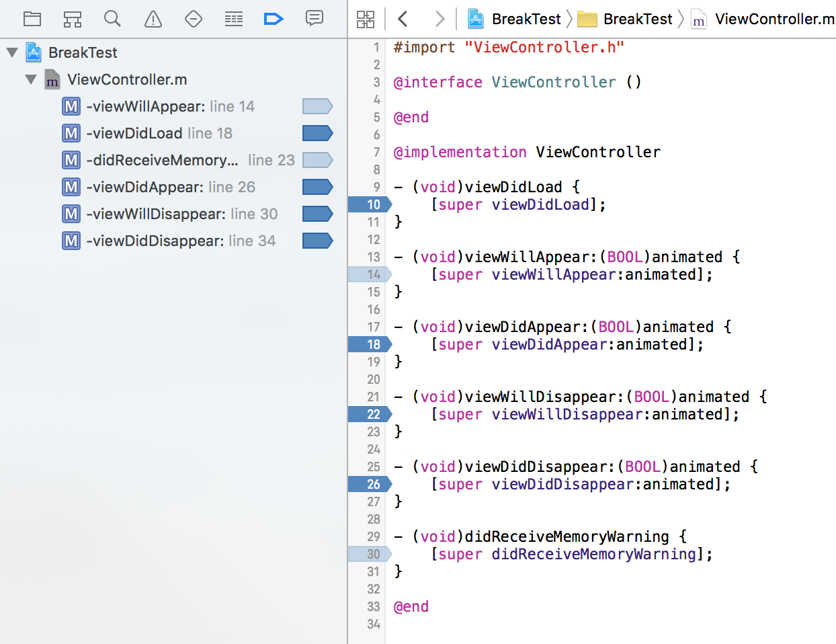Toggle the gutter breakpoint on line 10

[x=370, y=204]
